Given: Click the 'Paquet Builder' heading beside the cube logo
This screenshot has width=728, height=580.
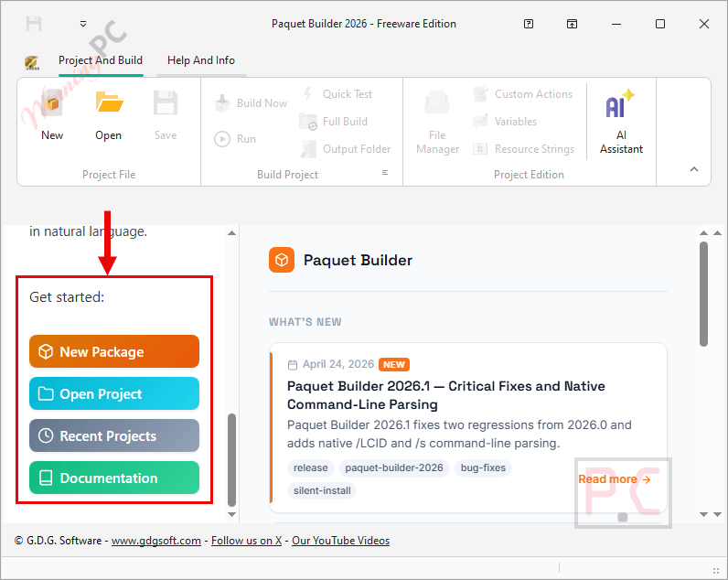Looking at the screenshot, I should tap(358, 260).
